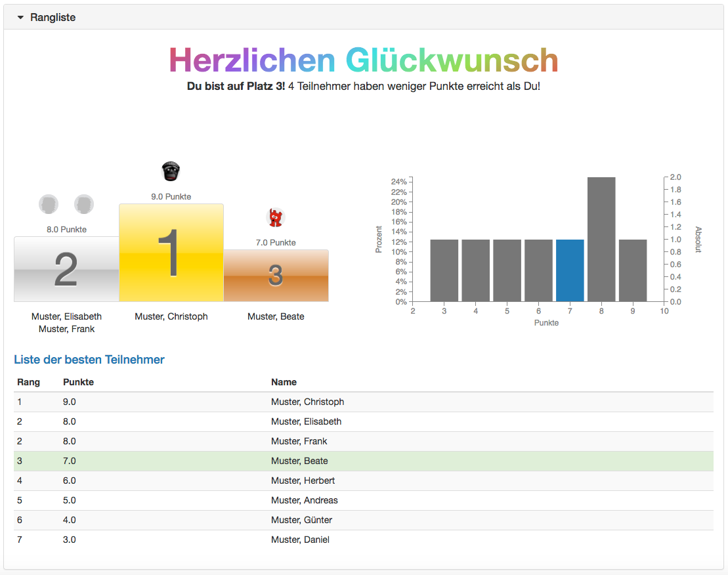728x575 pixels.
Task: Click the tallest chart bar at 8 points
Action: pyautogui.click(x=601, y=240)
